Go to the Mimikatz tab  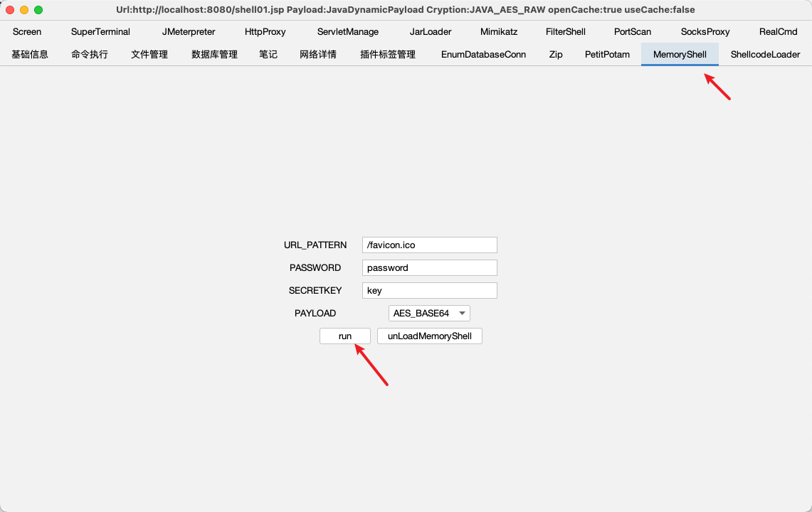coord(499,32)
